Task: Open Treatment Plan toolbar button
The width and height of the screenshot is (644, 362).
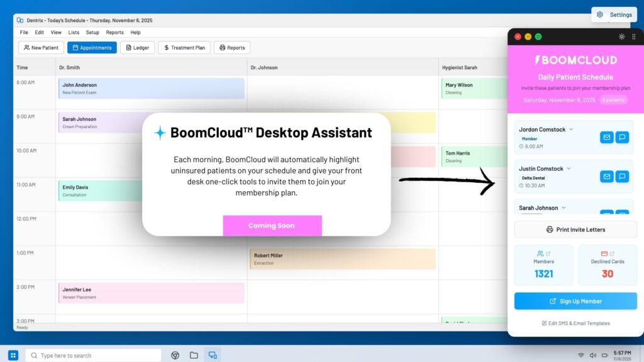Action: coord(184,48)
